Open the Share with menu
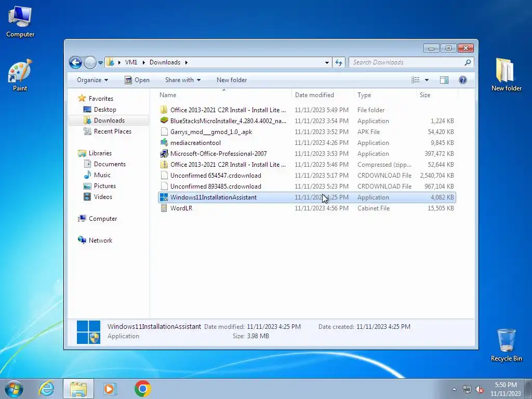This screenshot has width=532, height=399. point(182,80)
